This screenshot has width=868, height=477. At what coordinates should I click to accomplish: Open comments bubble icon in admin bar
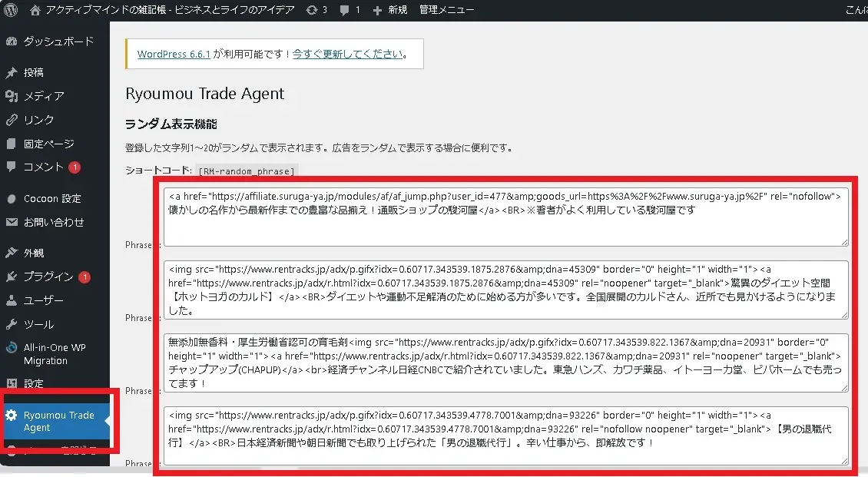(344, 10)
